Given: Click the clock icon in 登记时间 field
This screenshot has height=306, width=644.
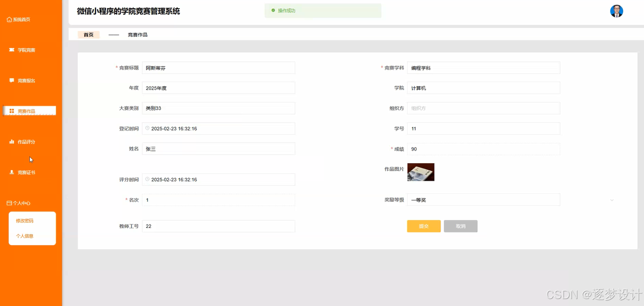Looking at the screenshot, I should (x=147, y=128).
